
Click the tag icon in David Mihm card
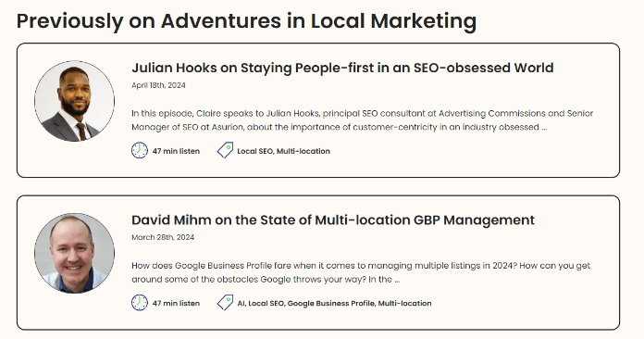tap(225, 303)
